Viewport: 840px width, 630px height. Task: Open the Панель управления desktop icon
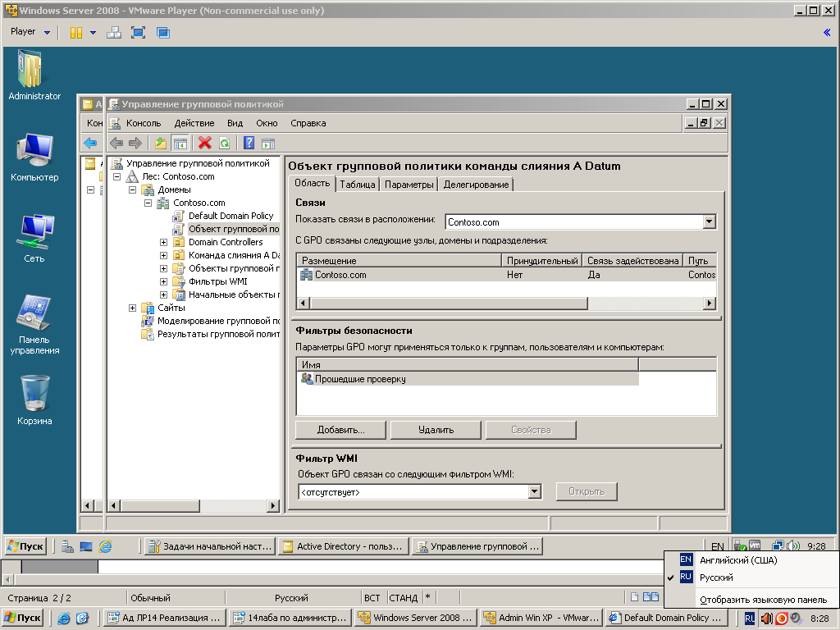pyautogui.click(x=34, y=325)
